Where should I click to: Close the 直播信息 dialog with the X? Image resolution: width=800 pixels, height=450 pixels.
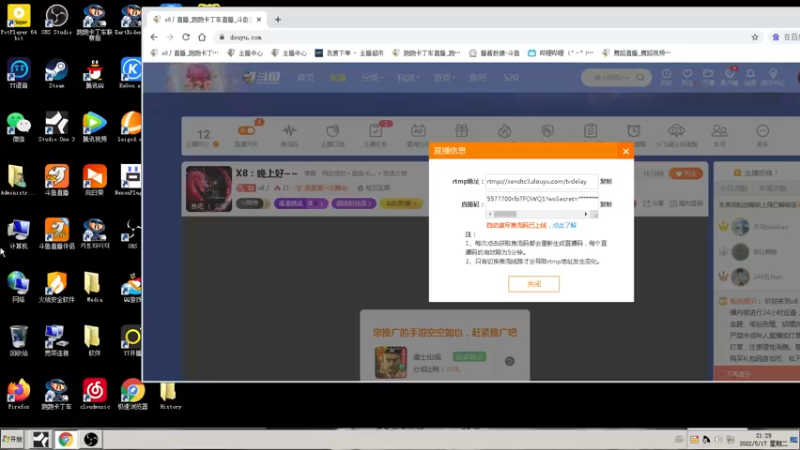[x=626, y=151]
